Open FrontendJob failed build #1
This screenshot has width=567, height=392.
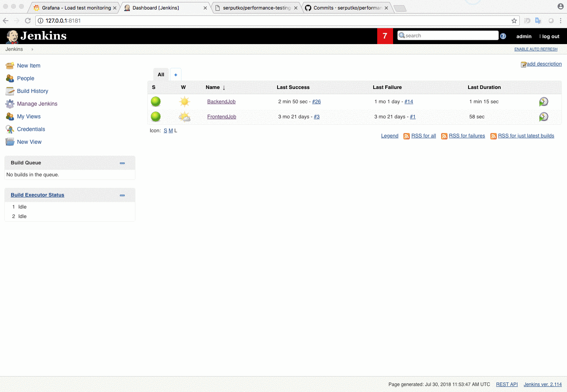(x=413, y=117)
